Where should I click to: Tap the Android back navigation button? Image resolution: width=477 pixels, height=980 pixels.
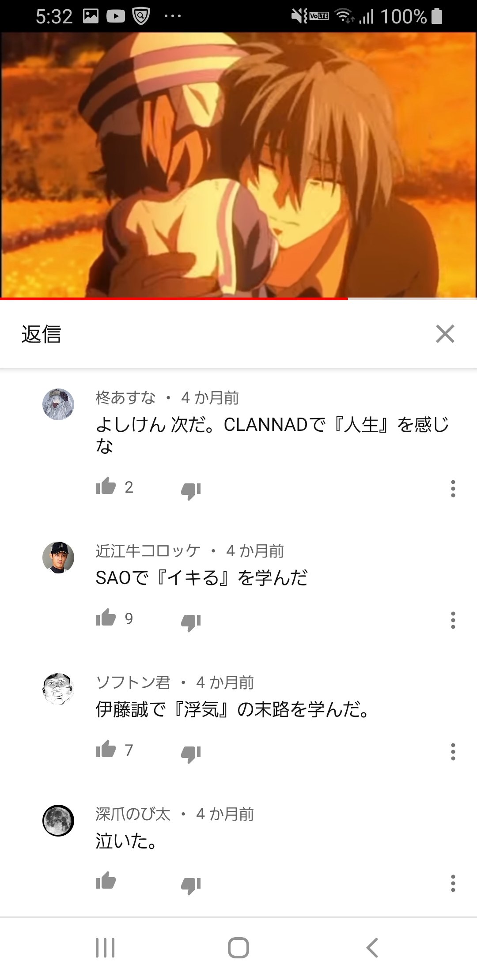(372, 948)
